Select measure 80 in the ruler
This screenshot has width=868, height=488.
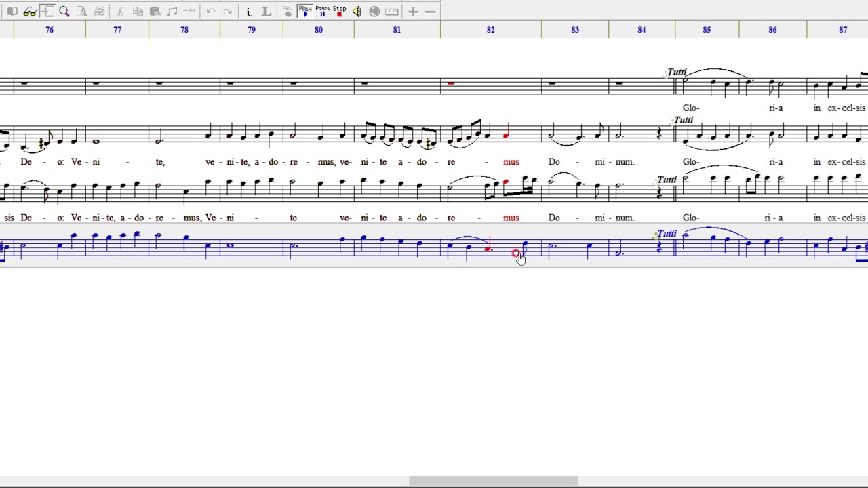319,30
